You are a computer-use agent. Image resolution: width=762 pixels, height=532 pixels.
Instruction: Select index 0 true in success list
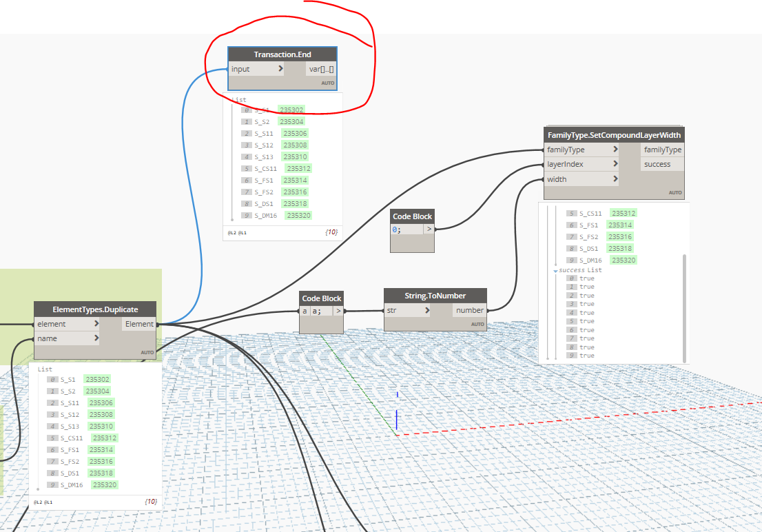point(581,278)
